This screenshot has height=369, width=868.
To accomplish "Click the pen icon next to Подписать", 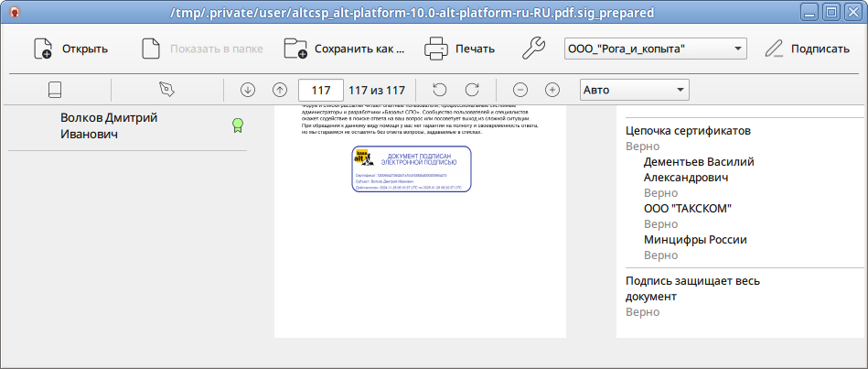I will [x=775, y=49].
